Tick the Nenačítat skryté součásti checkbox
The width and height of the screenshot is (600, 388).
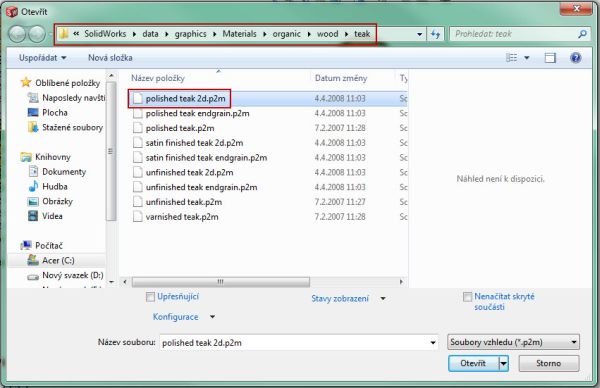tap(467, 297)
